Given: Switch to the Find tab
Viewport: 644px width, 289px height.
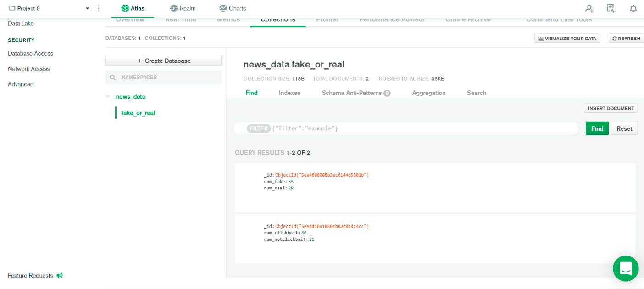Looking at the screenshot, I should 251,93.
